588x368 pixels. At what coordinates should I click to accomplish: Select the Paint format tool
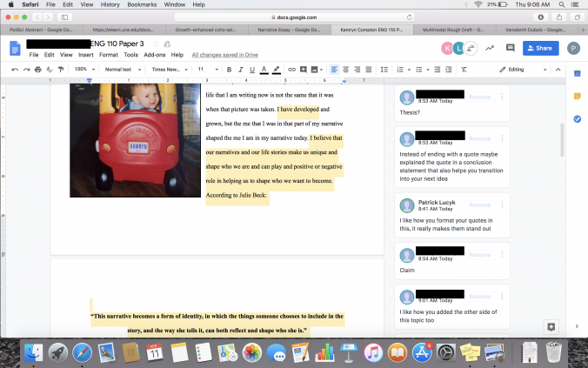tap(61, 70)
